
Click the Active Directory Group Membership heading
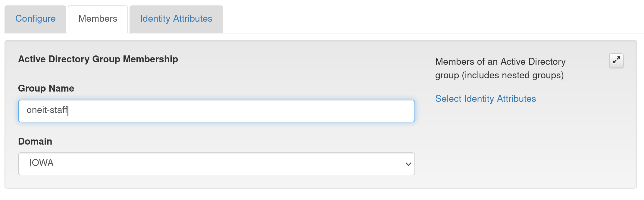click(x=98, y=59)
